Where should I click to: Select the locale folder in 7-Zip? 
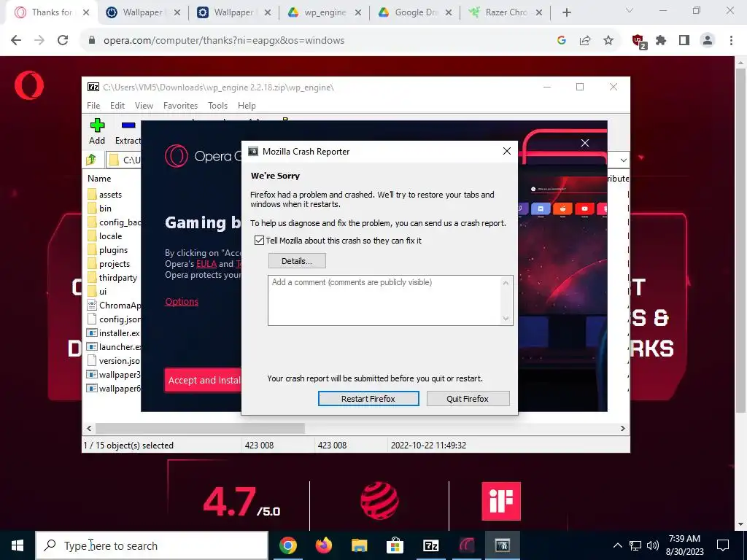click(111, 236)
